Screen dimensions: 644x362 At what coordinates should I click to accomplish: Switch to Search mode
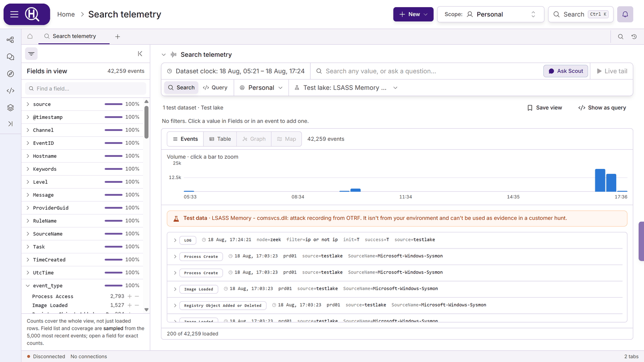tap(181, 88)
